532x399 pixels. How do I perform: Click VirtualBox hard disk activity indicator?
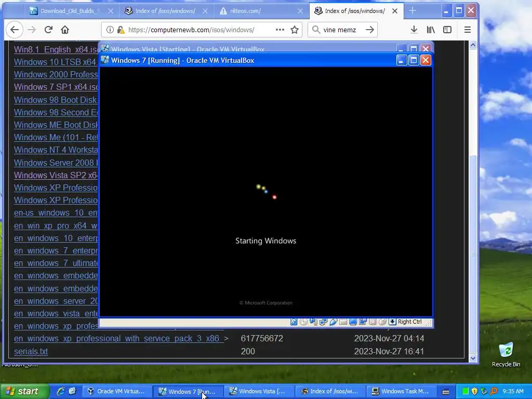click(294, 322)
